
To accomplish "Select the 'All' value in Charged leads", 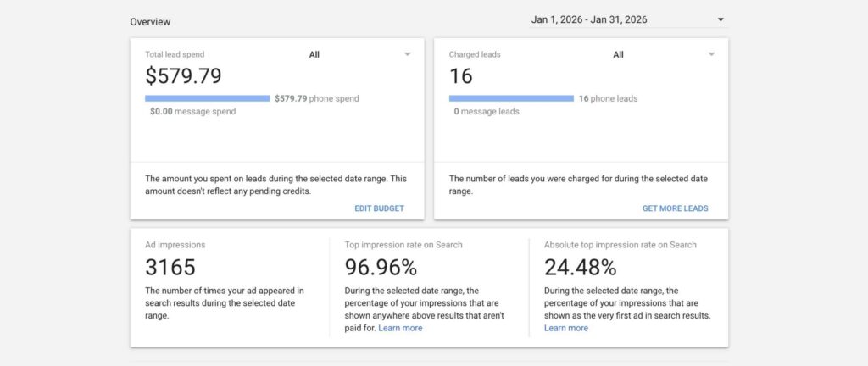I will pyautogui.click(x=618, y=54).
